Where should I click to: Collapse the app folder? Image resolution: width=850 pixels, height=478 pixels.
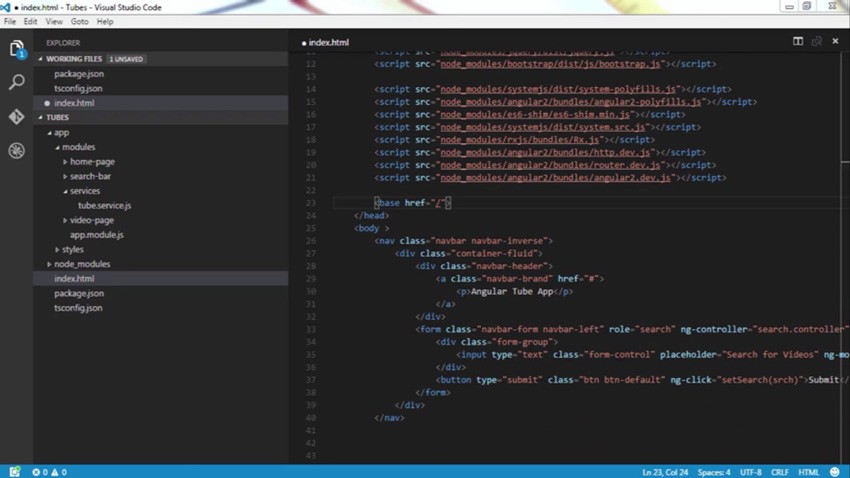point(49,132)
